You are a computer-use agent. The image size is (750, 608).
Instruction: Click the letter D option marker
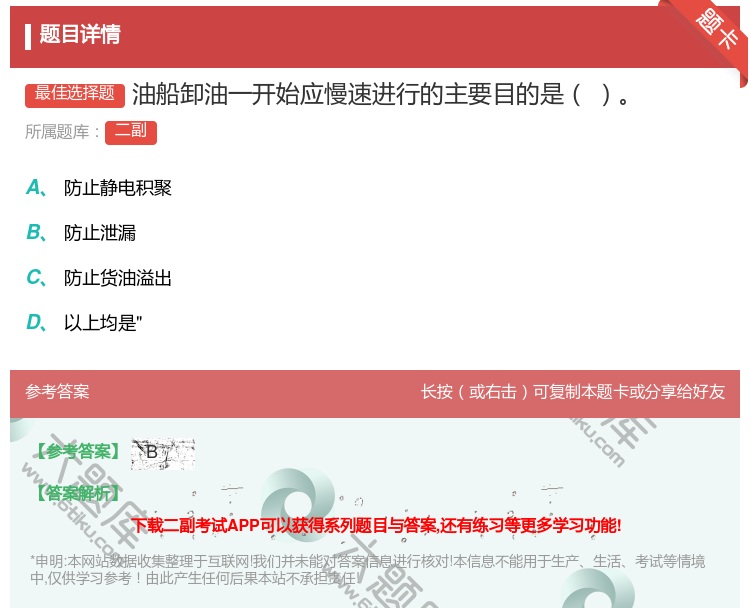(36, 323)
